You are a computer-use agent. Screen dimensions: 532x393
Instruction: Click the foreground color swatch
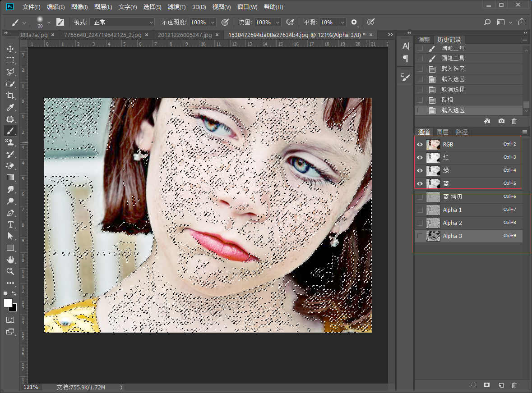pyautogui.click(x=8, y=303)
